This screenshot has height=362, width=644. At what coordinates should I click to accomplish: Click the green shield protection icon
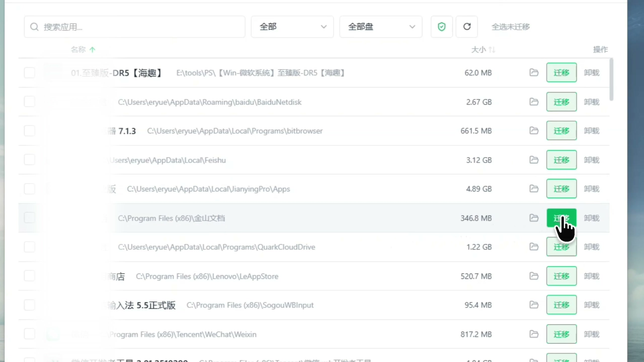point(441,27)
